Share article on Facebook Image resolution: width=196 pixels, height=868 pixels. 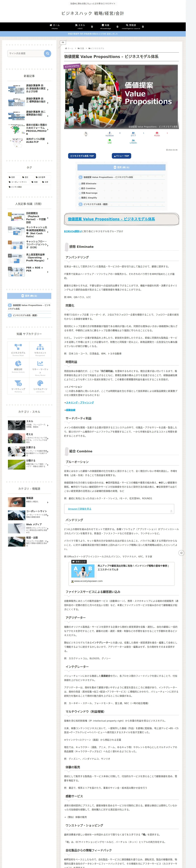click(109, 134)
